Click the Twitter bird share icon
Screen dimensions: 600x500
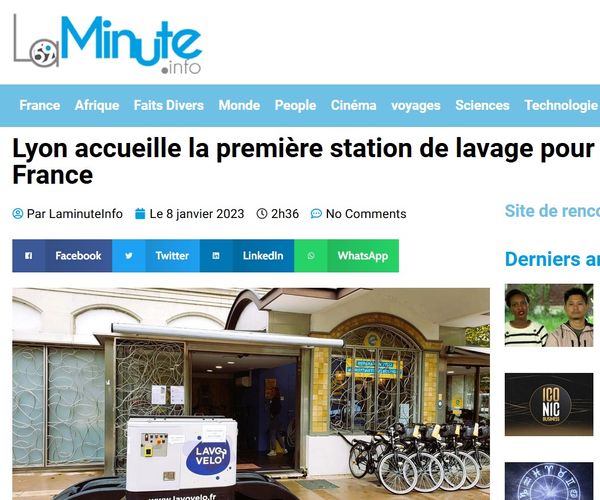(x=129, y=256)
